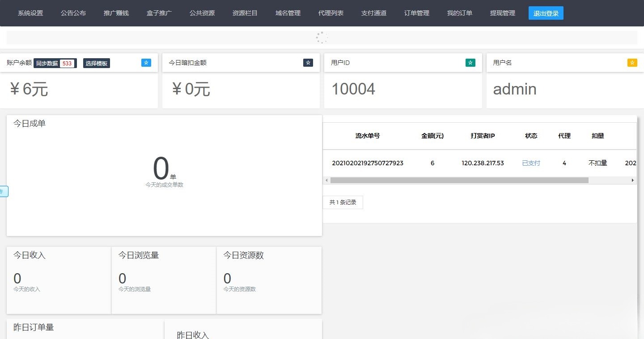Open the 域名管理 menu
The height and width of the screenshot is (339, 644).
(x=288, y=13)
